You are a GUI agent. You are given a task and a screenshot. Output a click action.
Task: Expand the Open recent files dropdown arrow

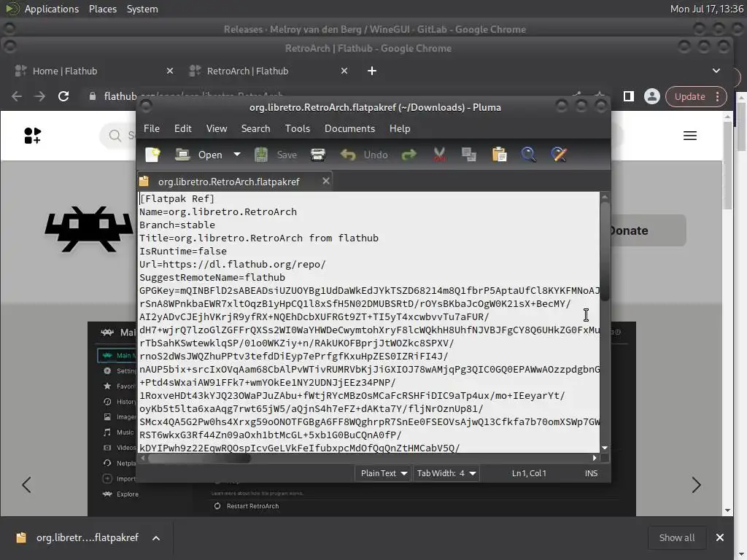(x=237, y=155)
